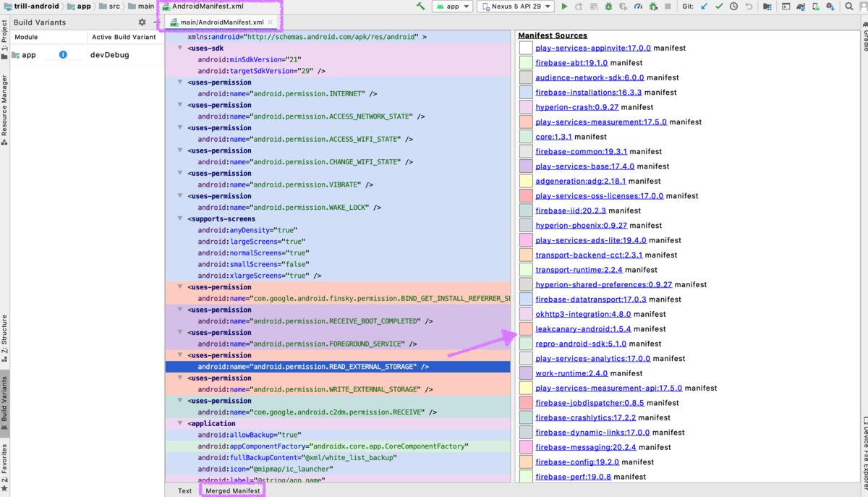This screenshot has width=868, height=497.
Task: Switch to the Text tab
Action: click(185, 490)
